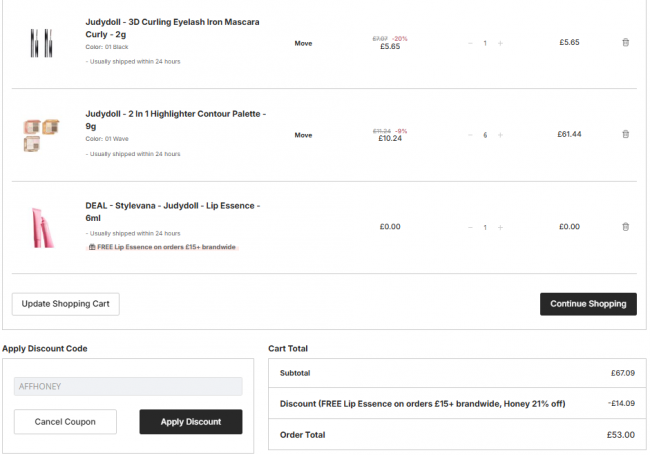650x455 pixels.
Task: Open the Judydoll Lip Essence product title
Action: click(x=172, y=211)
